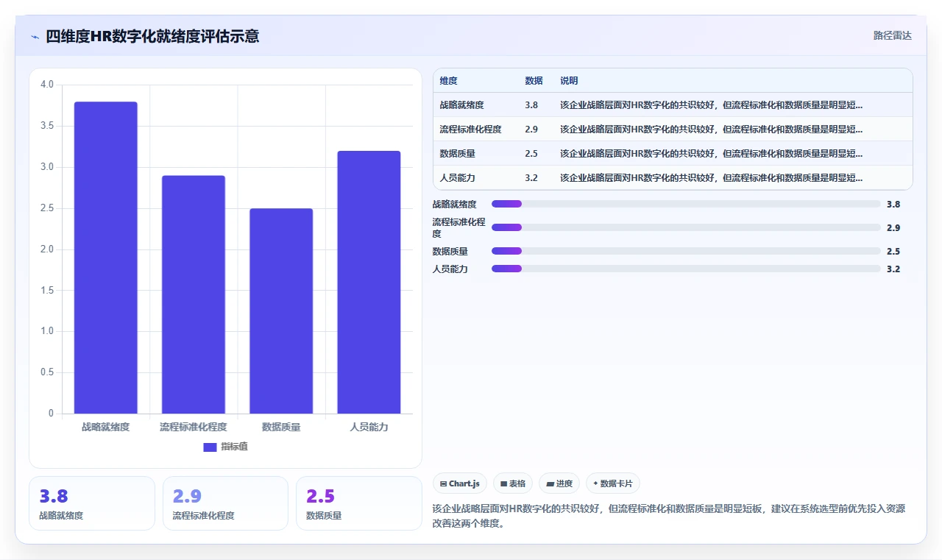The image size is (942, 560).
Task: Click the 数据卡片 tag chip
Action: point(613,483)
